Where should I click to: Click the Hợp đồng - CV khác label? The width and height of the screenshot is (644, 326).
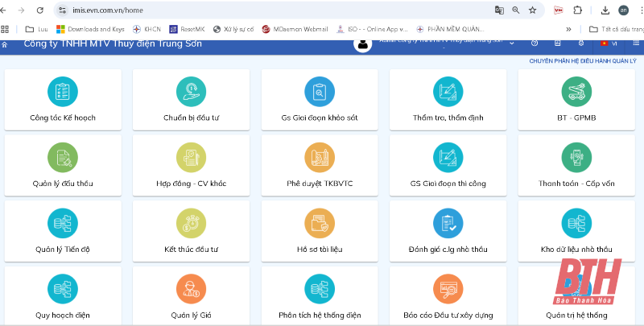pos(192,184)
